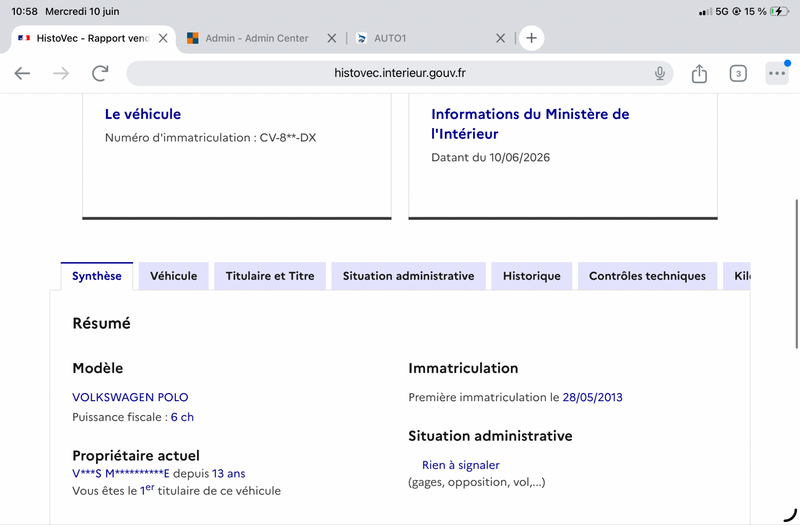Viewport: 800px width, 525px height.
Task: Close the AUTO1 tab
Action: click(x=501, y=38)
